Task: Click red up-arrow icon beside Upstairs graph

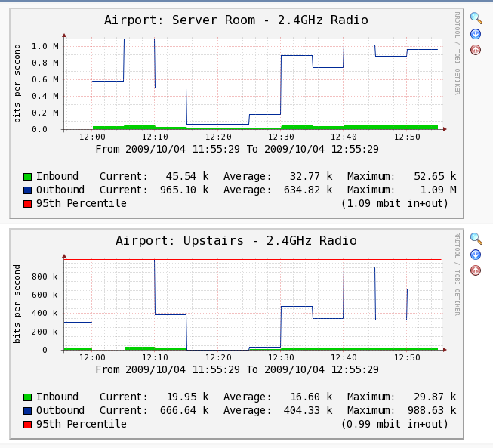Action: tap(476, 270)
